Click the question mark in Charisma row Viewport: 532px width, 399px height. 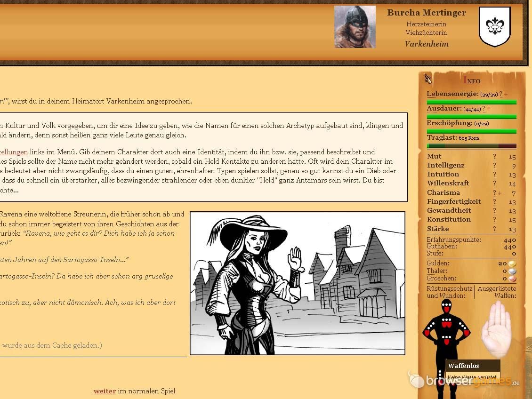coord(495,192)
